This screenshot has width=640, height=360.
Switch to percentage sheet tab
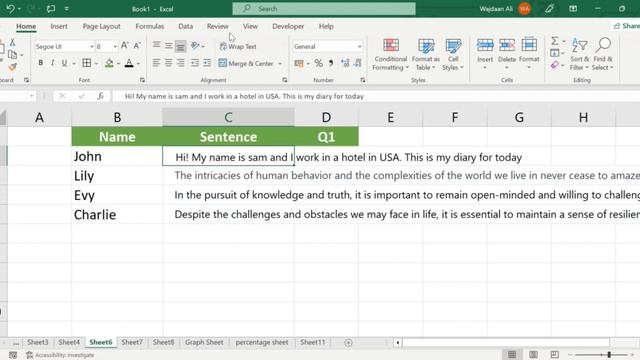pyautogui.click(x=262, y=342)
